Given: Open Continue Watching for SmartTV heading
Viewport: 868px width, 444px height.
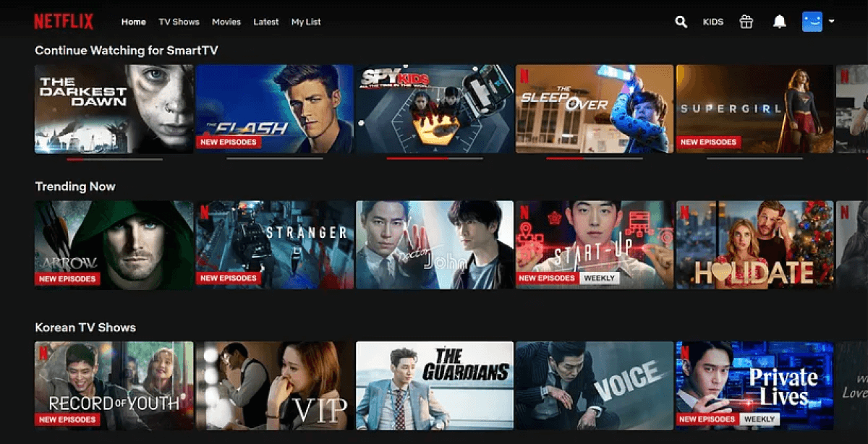Looking at the screenshot, I should [x=127, y=51].
